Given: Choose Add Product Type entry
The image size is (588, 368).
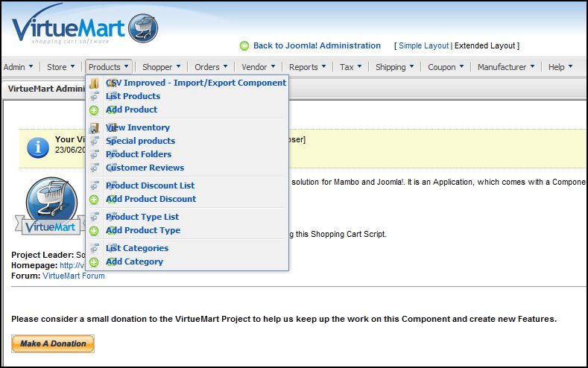Looking at the screenshot, I should (143, 230).
